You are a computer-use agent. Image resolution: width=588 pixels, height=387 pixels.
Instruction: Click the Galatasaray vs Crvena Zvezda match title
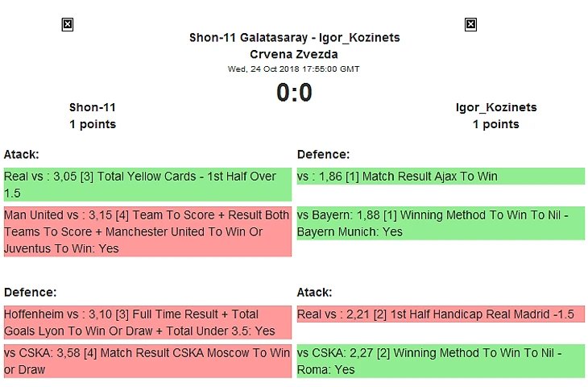coord(294,46)
